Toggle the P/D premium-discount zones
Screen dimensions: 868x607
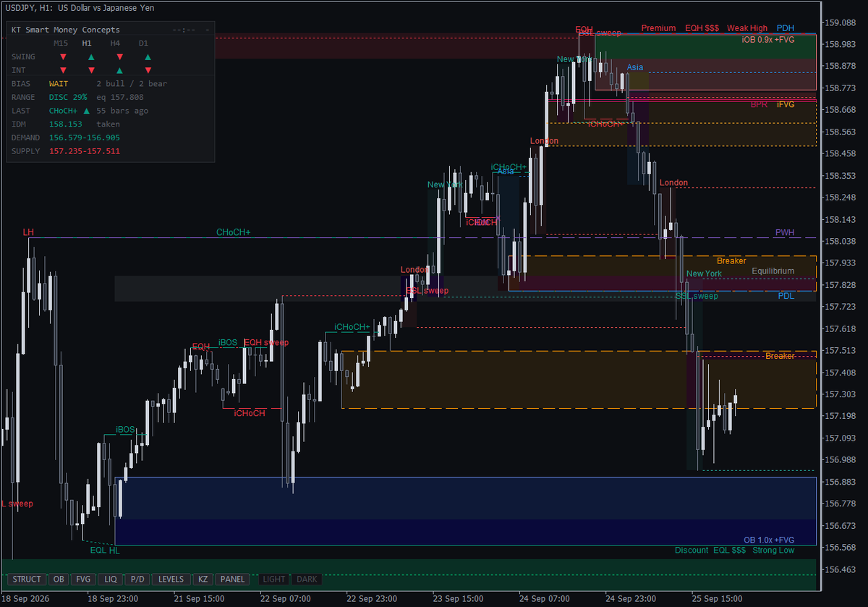click(x=137, y=580)
